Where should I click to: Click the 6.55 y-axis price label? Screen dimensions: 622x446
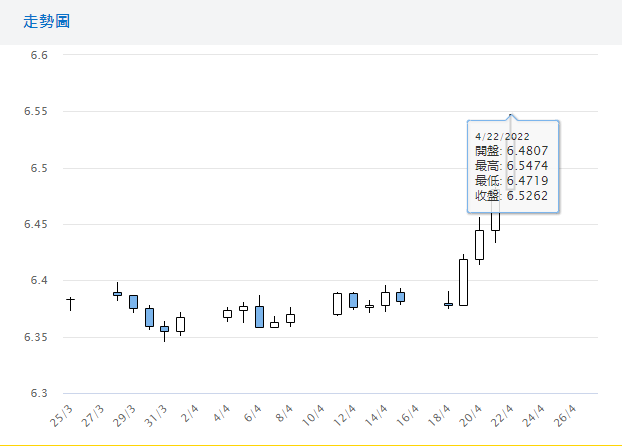[x=36, y=111]
